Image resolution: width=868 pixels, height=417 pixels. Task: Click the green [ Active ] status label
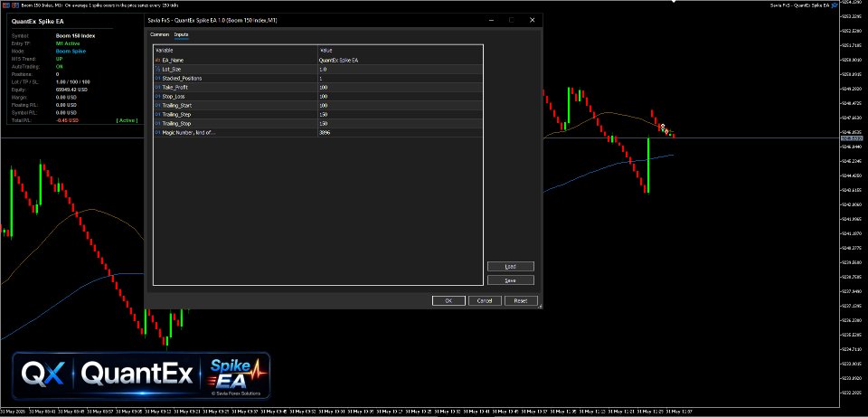coord(127,120)
